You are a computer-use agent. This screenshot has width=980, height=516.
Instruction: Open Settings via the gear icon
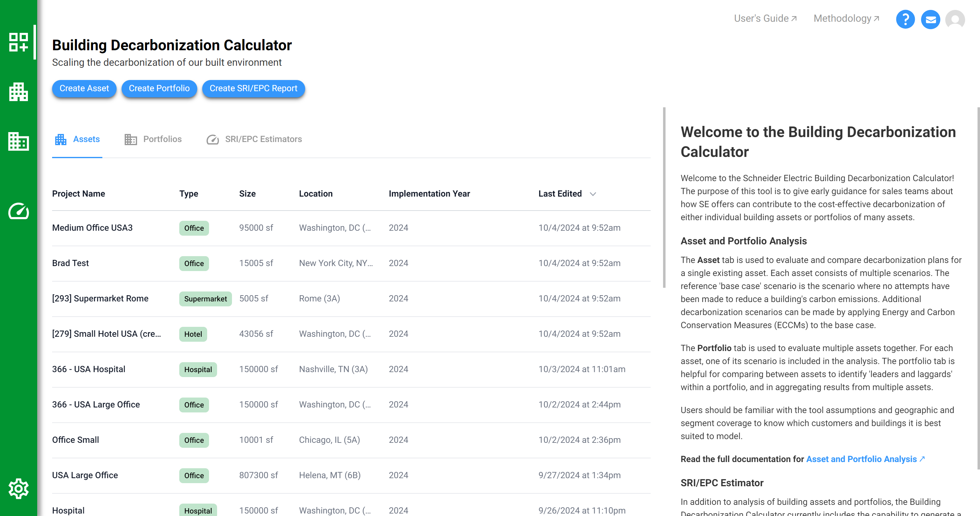18,489
